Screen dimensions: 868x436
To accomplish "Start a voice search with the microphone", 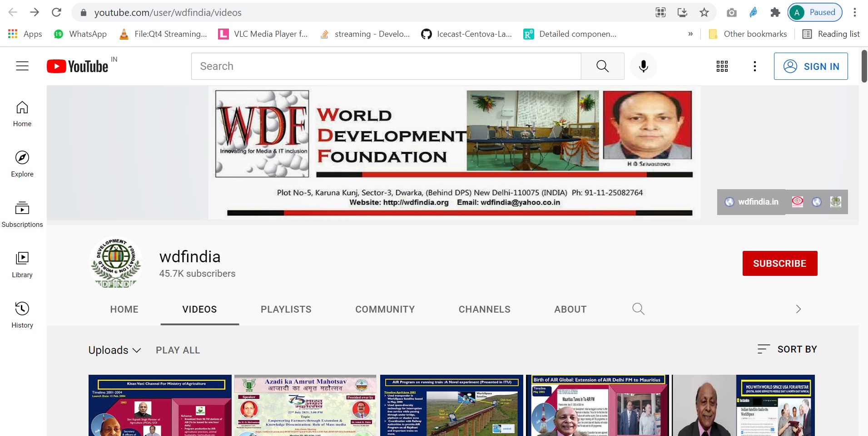I will (643, 66).
